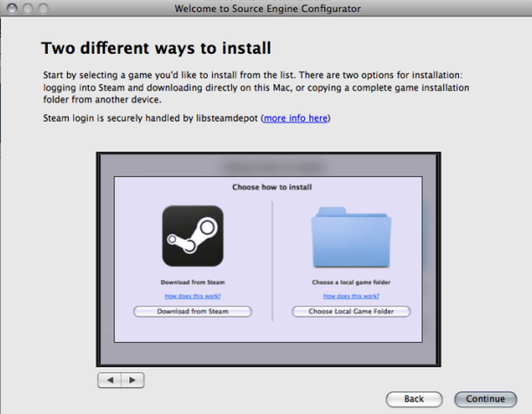
Task: Click the window title 'Welcome to Source Engine Configurator'
Action: (x=268, y=8)
